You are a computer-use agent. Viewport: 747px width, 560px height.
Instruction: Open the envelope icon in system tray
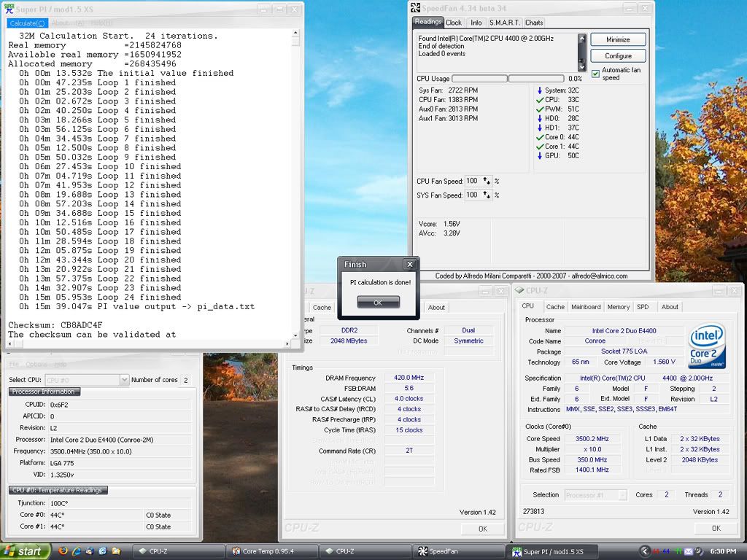point(689,551)
